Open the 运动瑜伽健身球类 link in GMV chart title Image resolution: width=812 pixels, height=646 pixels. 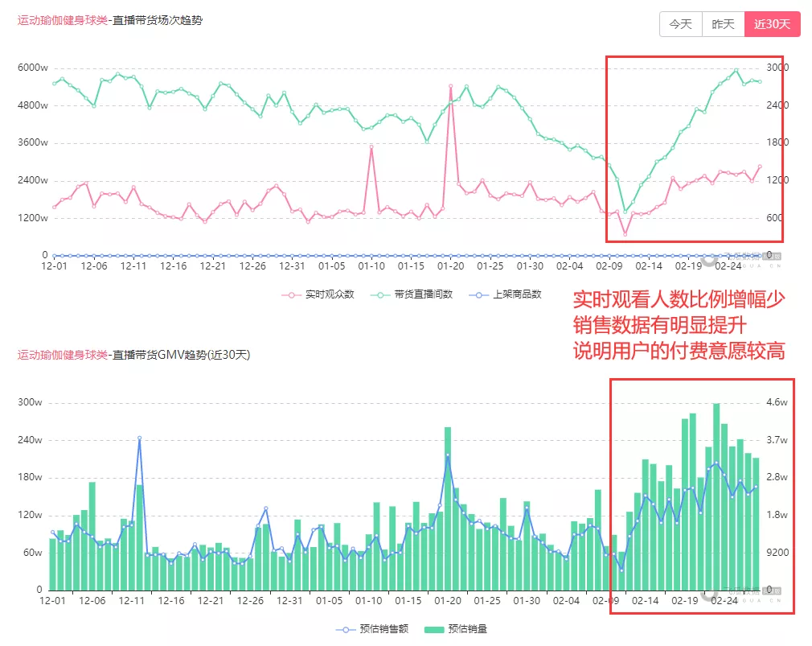[63, 355]
